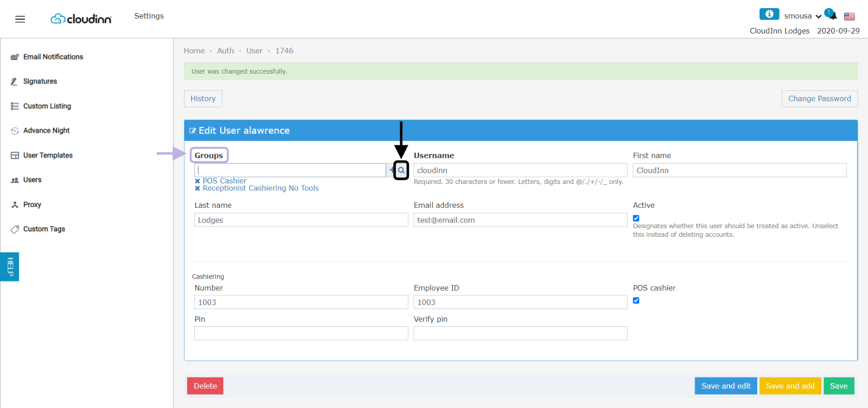Go to Auth breadcrumb
Viewport: 868px width, 408px height.
tap(225, 51)
